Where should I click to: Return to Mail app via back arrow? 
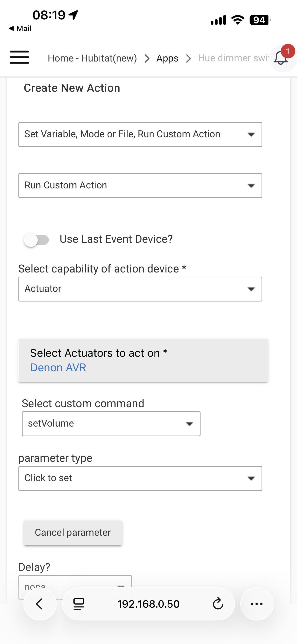[20, 29]
